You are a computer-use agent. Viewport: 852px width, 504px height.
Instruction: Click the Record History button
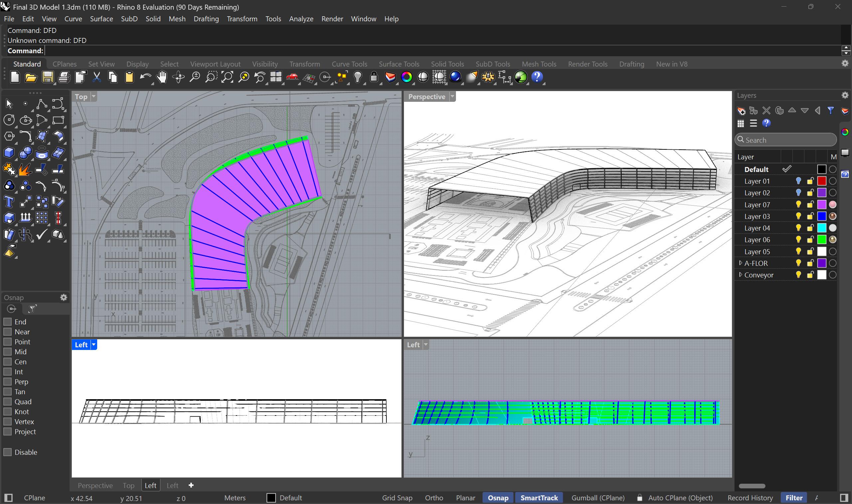[x=750, y=498]
